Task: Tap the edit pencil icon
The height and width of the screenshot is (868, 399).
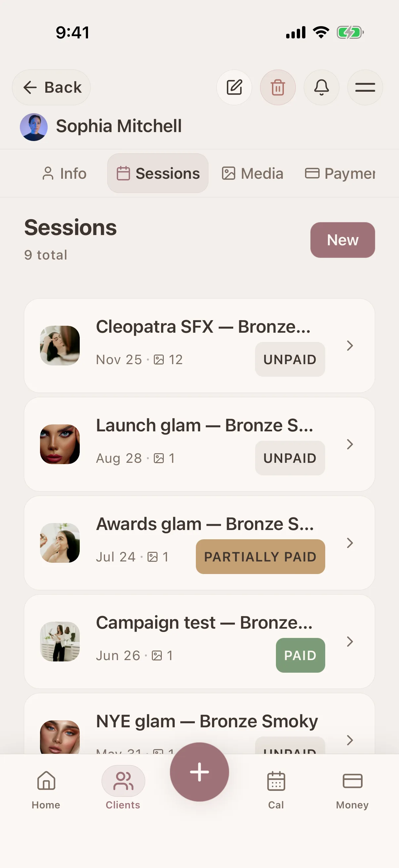Action: [x=234, y=87]
